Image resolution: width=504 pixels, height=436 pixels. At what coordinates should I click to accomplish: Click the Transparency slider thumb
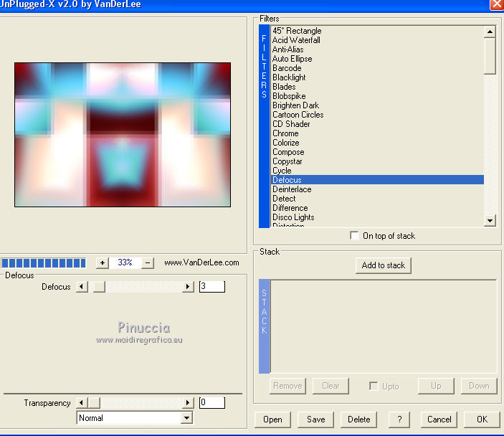tap(94, 402)
